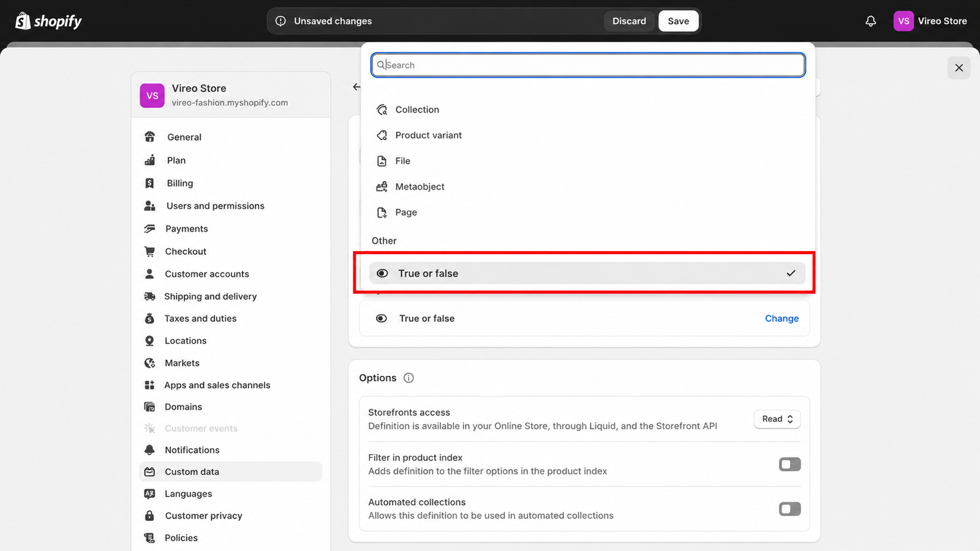Select the checked True or false option

coord(587,274)
